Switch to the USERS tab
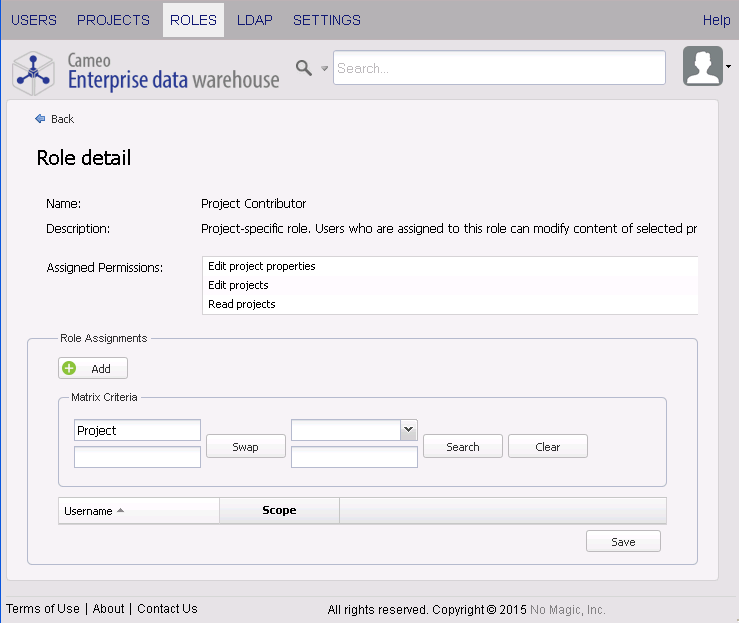 point(33,20)
